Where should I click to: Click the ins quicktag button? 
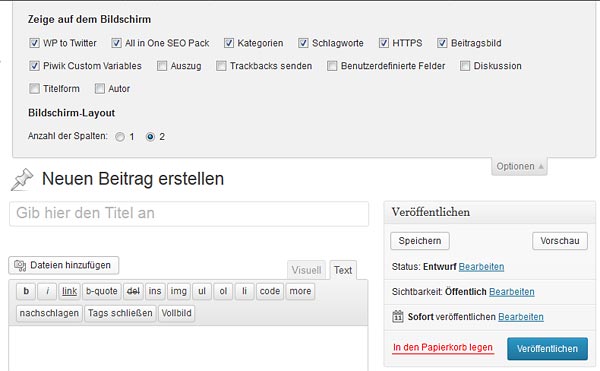[x=155, y=291]
